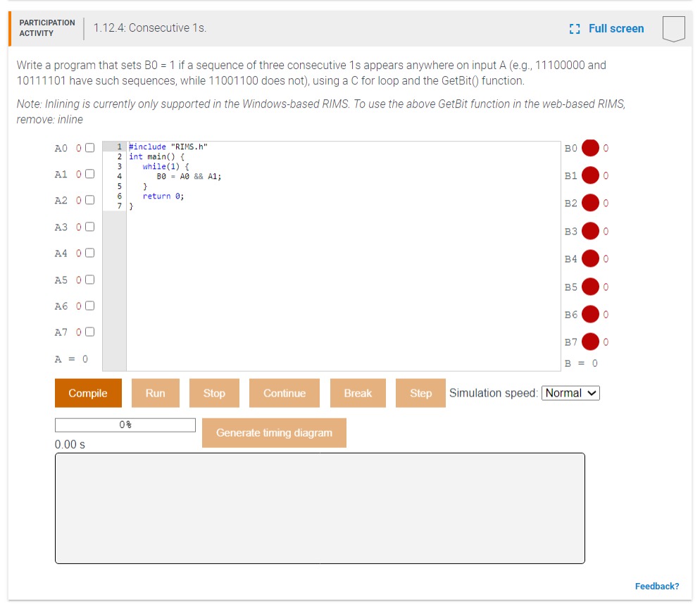Click the B2 output LED indicator
The image size is (700, 607).
point(591,203)
